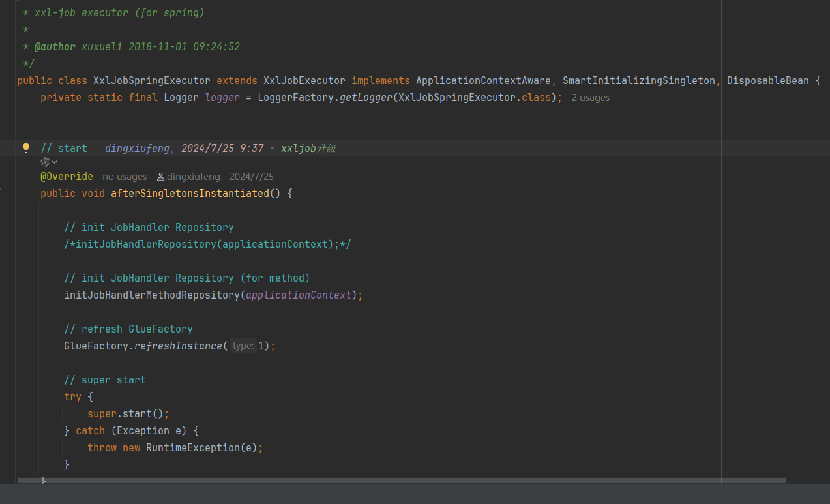Click SmartInitializingSingleton interface name
Screen dimensions: 830x504
tap(639, 81)
